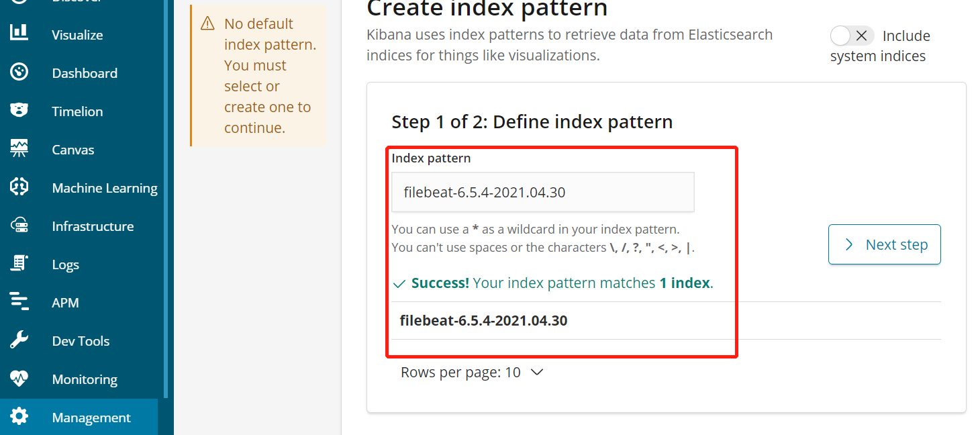Open the Rows per page dropdown

(x=471, y=372)
